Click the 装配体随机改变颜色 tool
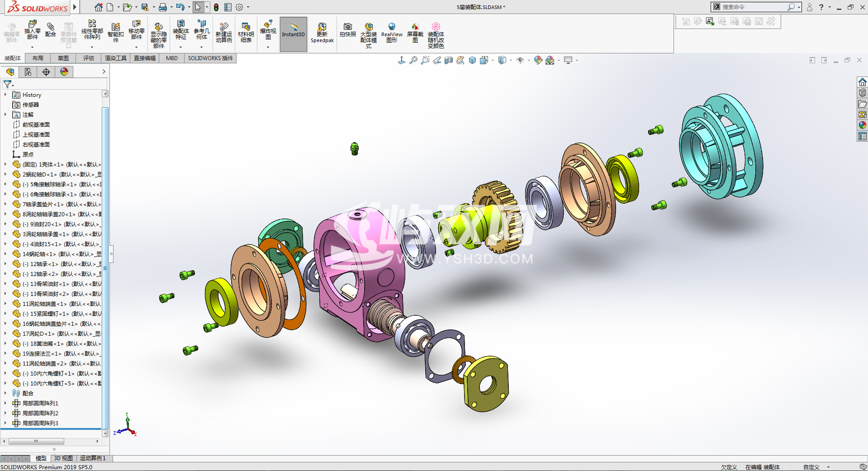This screenshot has width=868, height=471. pos(436,35)
